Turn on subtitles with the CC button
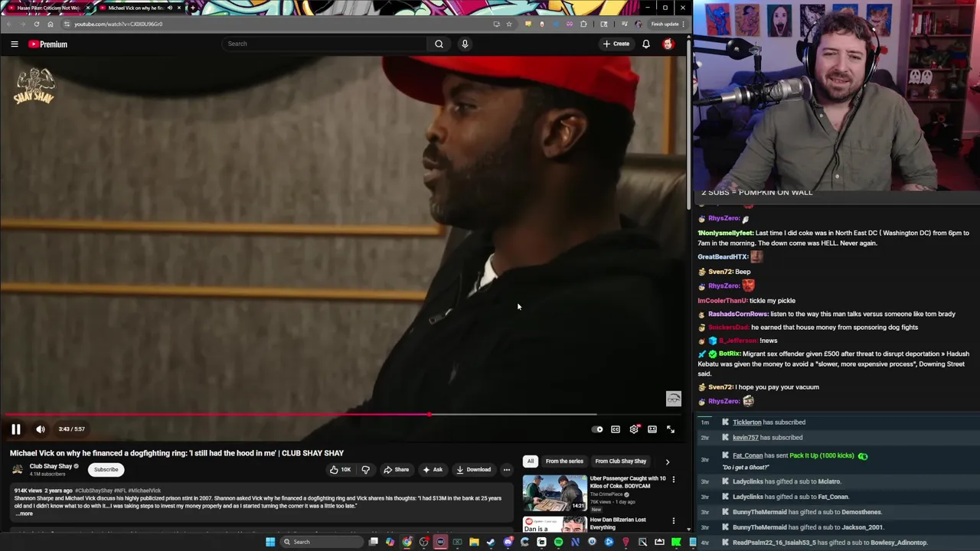980x551 pixels. (616, 429)
